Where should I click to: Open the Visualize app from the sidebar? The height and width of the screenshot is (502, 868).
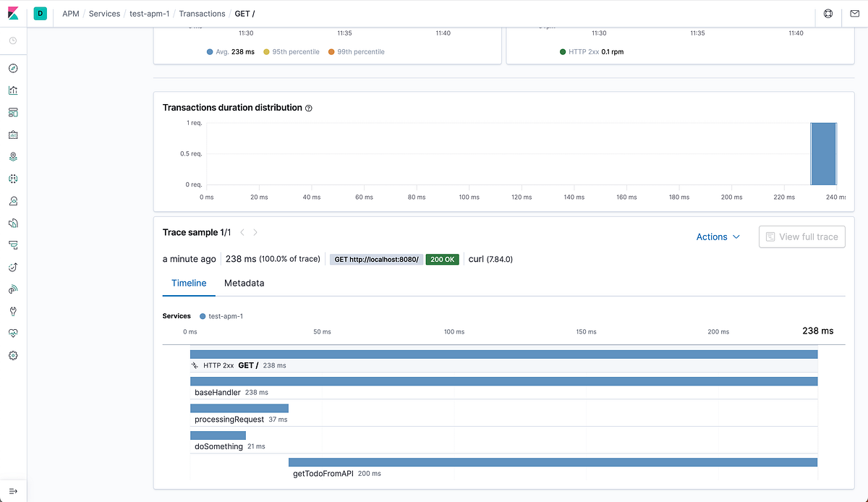coord(13,90)
